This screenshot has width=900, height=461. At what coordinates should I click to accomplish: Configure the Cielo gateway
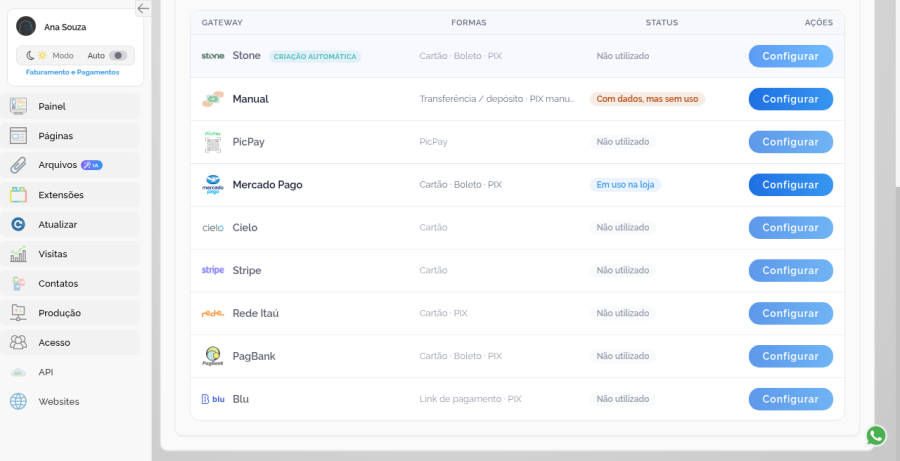coord(790,228)
